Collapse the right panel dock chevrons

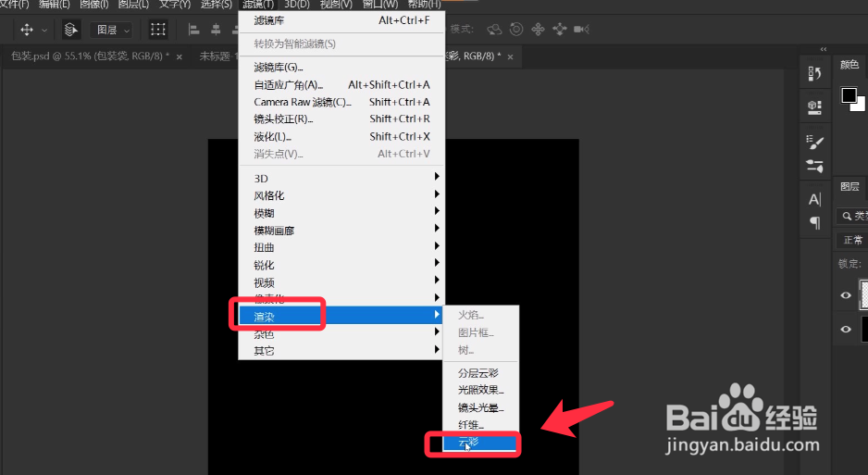click(x=824, y=49)
